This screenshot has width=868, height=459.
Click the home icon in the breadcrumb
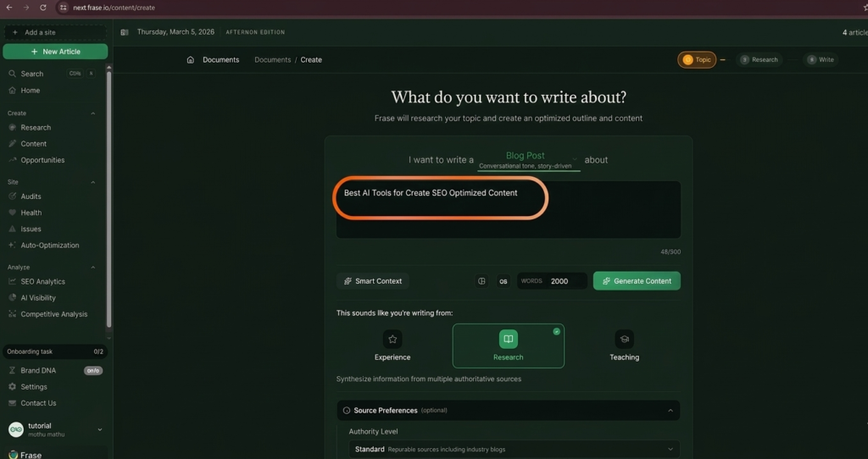[x=191, y=60]
